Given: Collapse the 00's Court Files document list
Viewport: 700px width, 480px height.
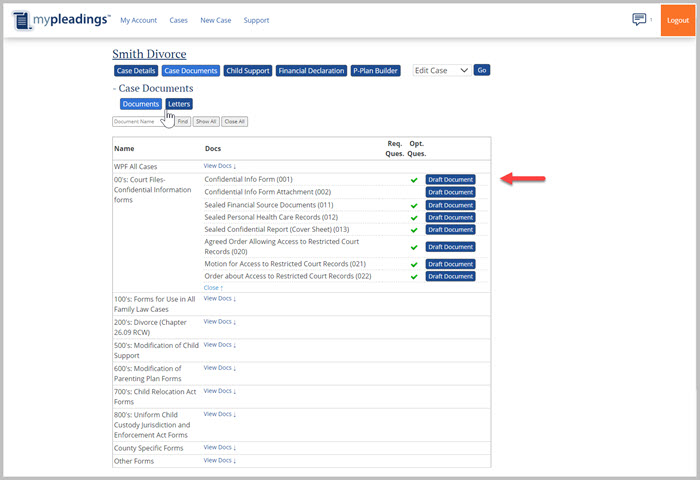Looking at the screenshot, I should pos(214,288).
